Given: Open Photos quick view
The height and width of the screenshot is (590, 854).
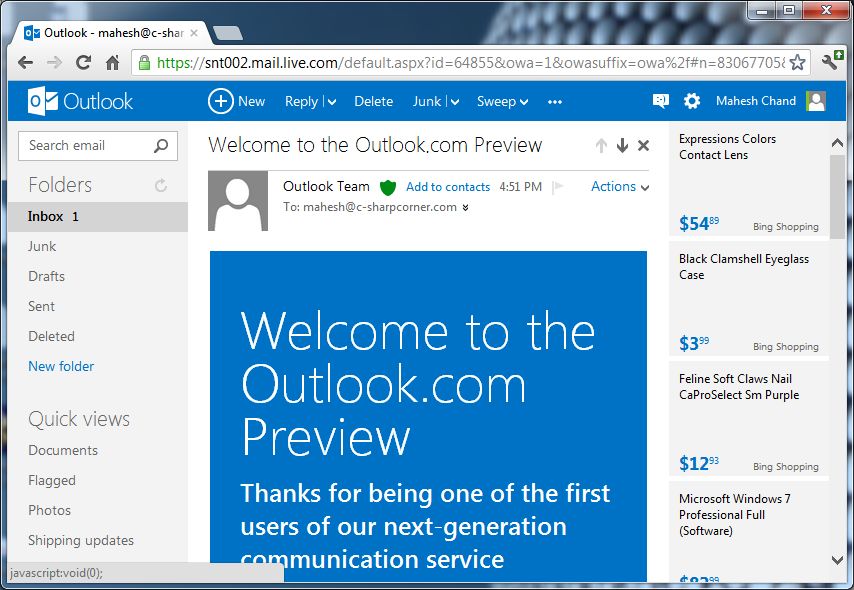Looking at the screenshot, I should [x=50, y=510].
